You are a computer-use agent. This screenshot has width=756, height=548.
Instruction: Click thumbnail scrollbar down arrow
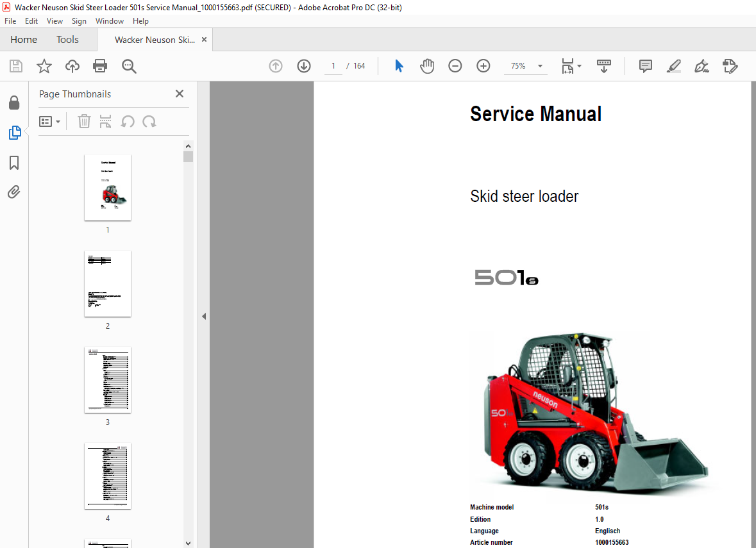[188, 543]
